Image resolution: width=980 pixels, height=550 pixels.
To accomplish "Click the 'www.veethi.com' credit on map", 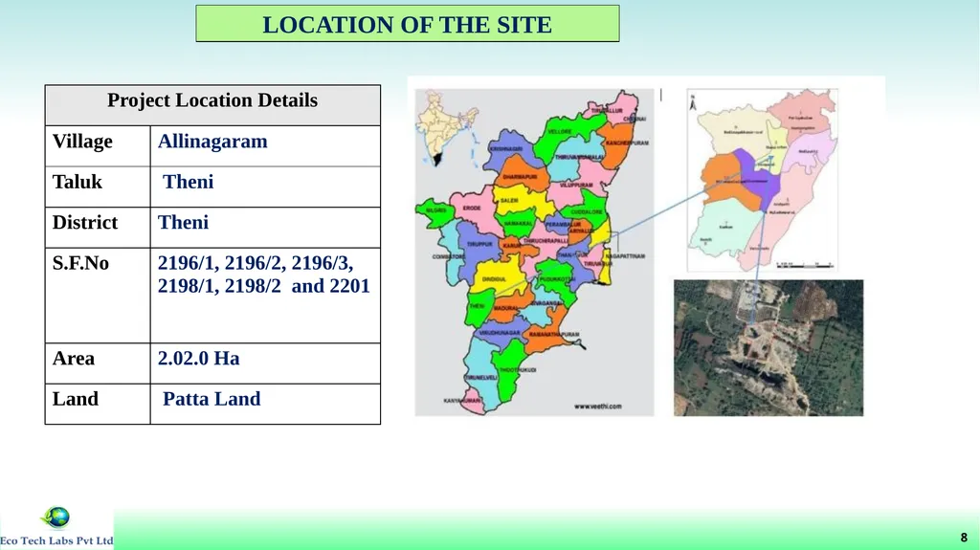I will 598,407.
